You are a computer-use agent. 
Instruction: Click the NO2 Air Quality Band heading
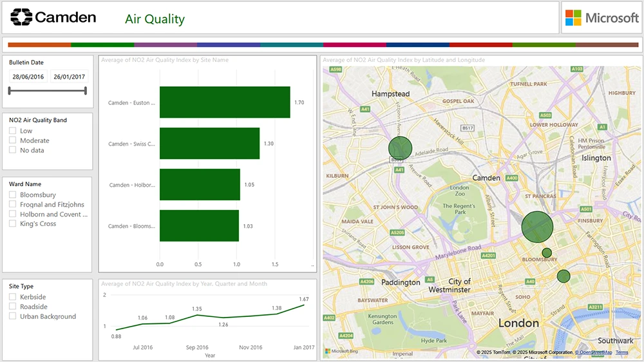[x=38, y=120]
